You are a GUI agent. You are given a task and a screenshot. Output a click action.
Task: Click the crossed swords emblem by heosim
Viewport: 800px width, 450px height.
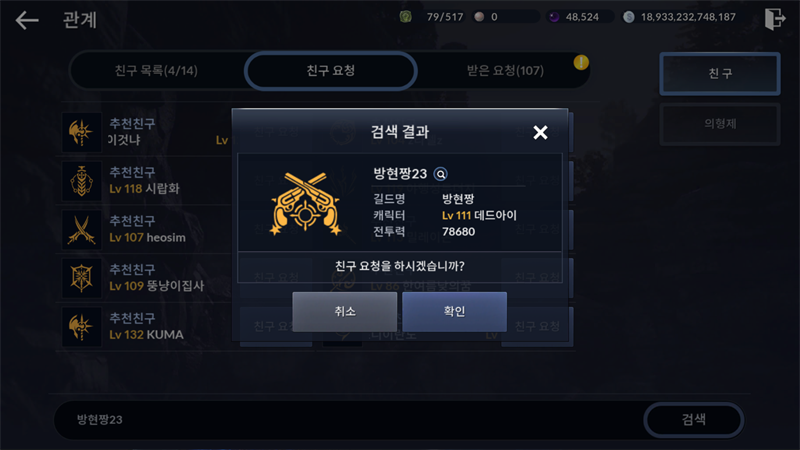[82, 230]
